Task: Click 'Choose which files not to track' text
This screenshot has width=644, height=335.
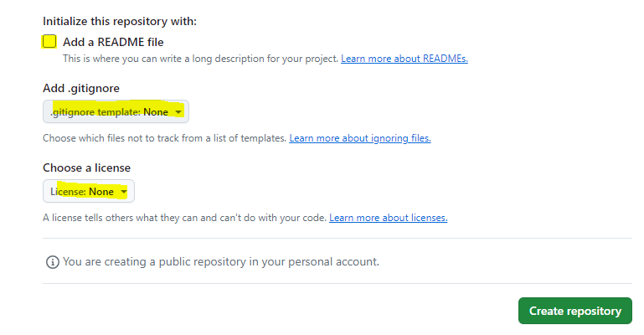Action: [164, 138]
